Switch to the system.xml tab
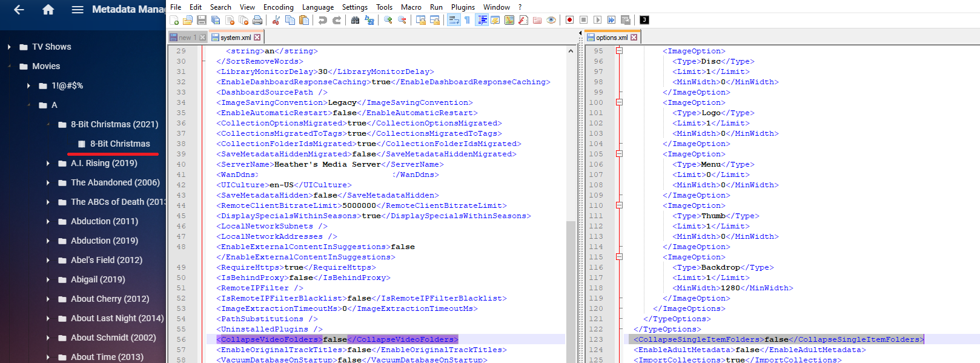Screen dimensions: 980x363 (235, 38)
